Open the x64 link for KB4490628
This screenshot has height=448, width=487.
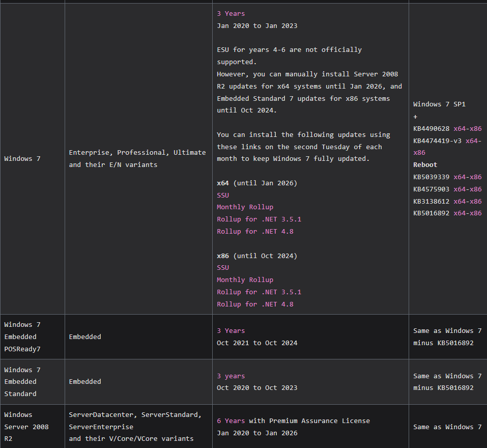tap(460, 129)
